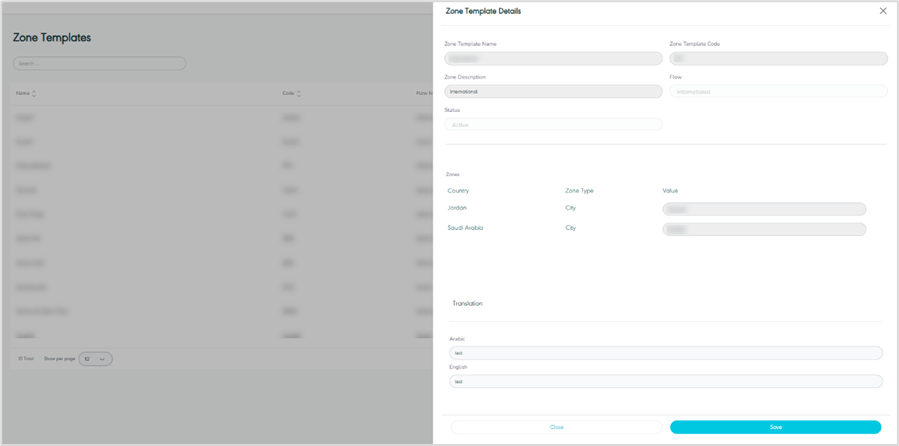Focus the Zone Template Code field
The width and height of the screenshot is (899, 446).
(x=778, y=59)
